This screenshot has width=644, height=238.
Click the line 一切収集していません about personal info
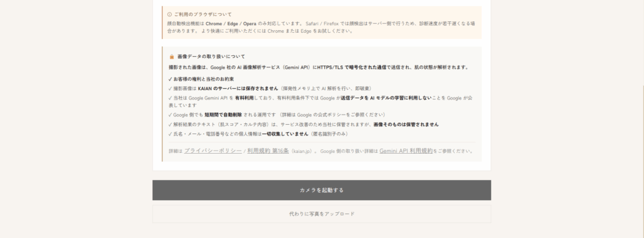(258, 134)
